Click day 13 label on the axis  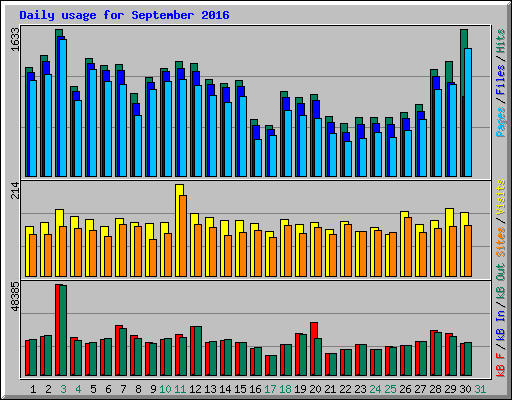(210, 389)
